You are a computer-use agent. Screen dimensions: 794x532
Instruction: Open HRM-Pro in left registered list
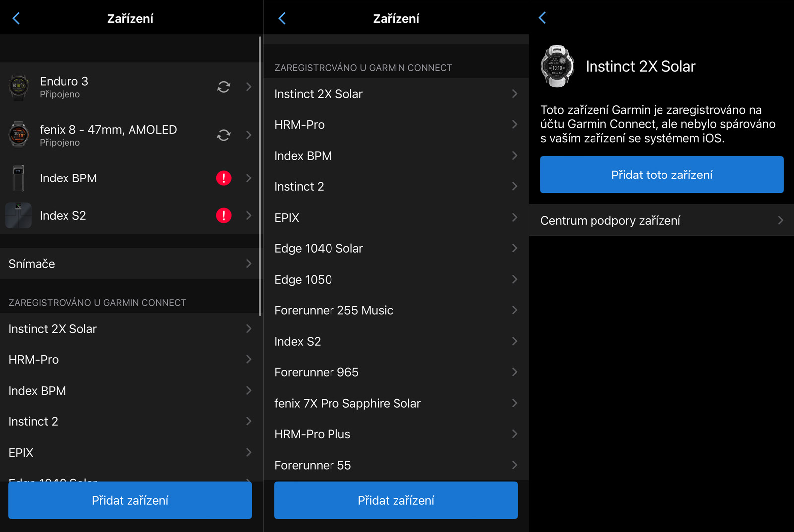pyautogui.click(x=130, y=359)
